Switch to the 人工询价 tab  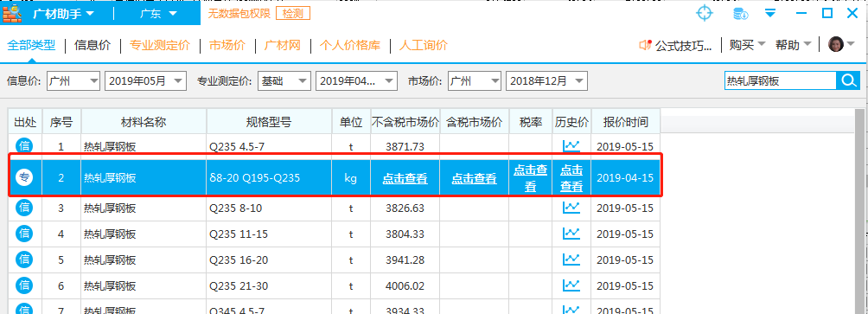[424, 45]
